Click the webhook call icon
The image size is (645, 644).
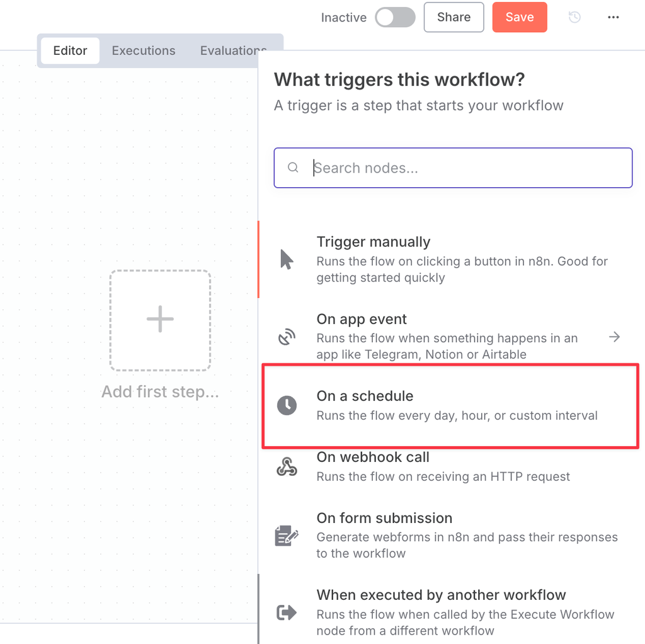tap(287, 467)
